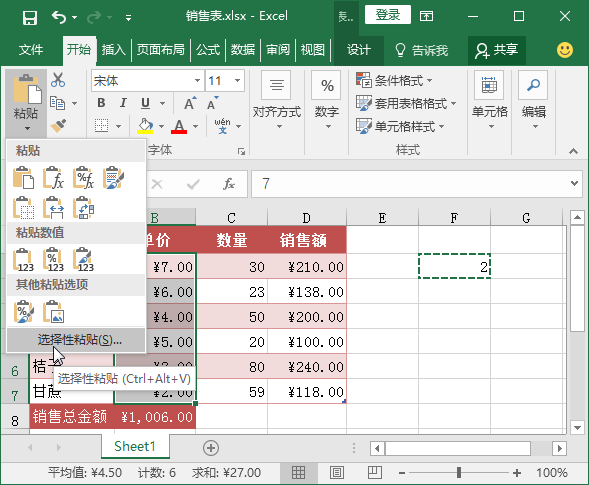This screenshot has width=589, height=485.
Task: Toggle Underline formatting
Action: click(x=145, y=103)
